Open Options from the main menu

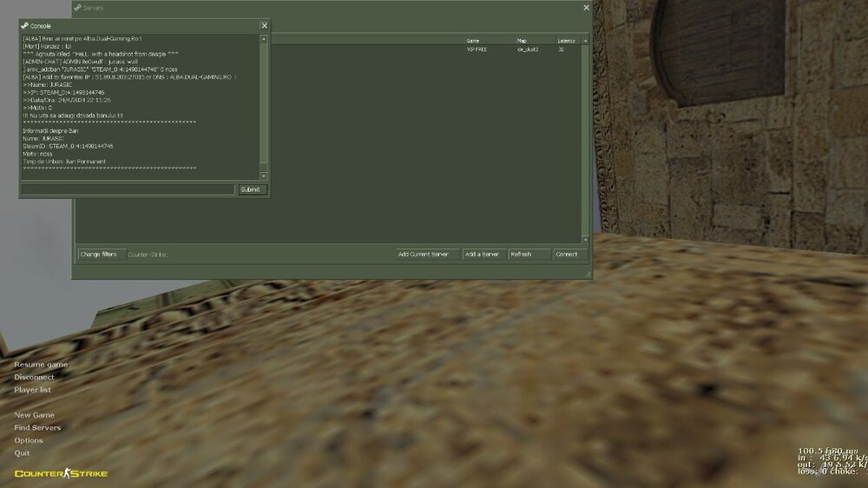click(x=29, y=440)
